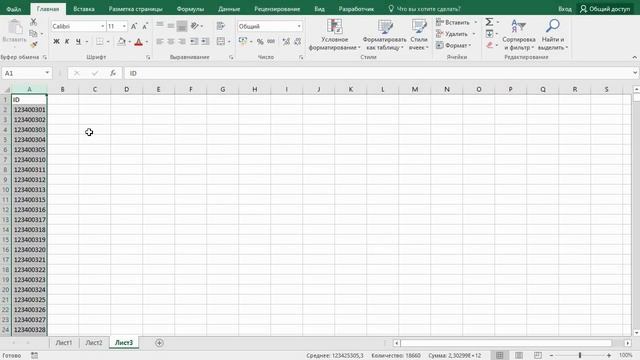
Task: Click the Copy icon
Action: [x=33, y=33]
